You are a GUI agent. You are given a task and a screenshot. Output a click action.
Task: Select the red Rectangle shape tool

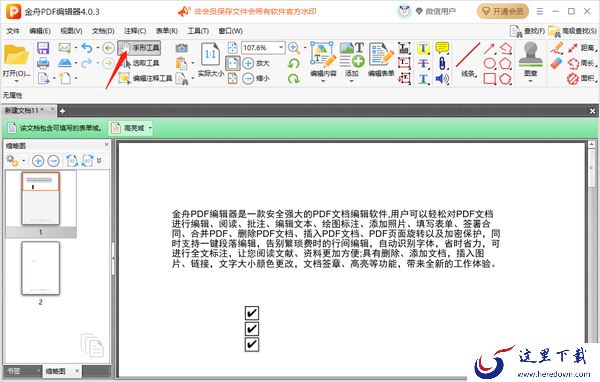click(490, 79)
